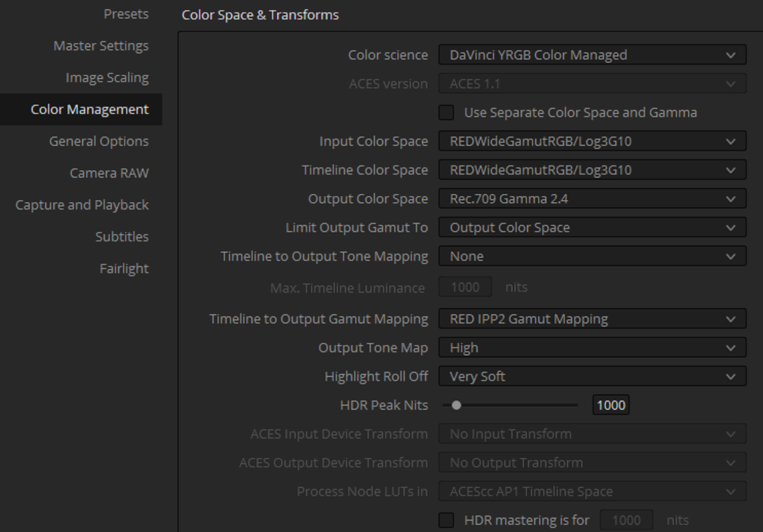Go to Capture and Playback settings
Viewport: 763px width, 532px height.
click(x=82, y=205)
